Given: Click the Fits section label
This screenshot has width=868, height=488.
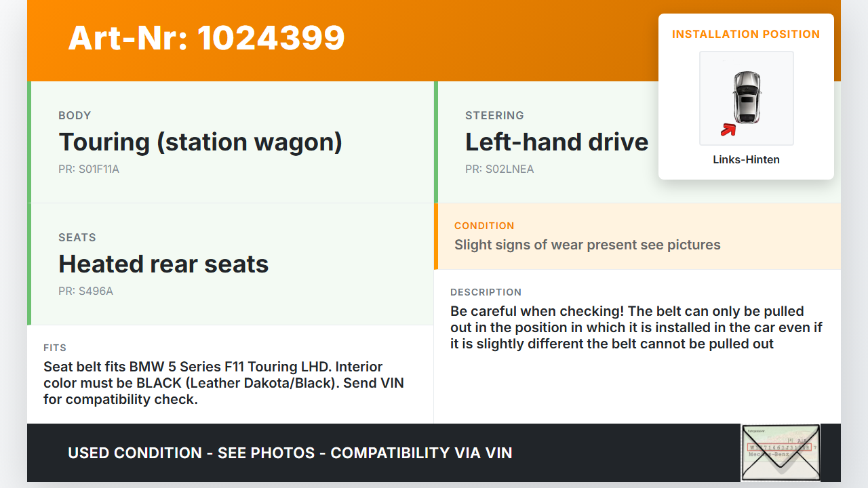Looking at the screenshot, I should pos(55,348).
